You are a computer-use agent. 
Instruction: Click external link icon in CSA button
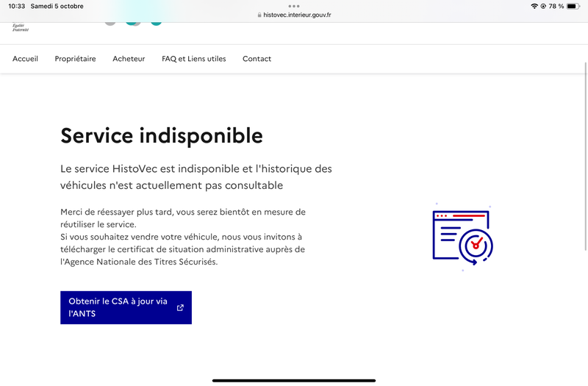180,307
